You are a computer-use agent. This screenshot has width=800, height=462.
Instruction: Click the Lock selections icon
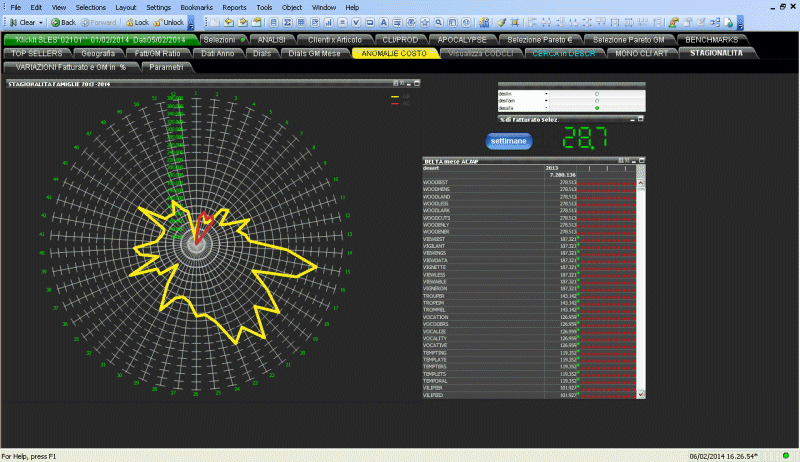[x=137, y=22]
